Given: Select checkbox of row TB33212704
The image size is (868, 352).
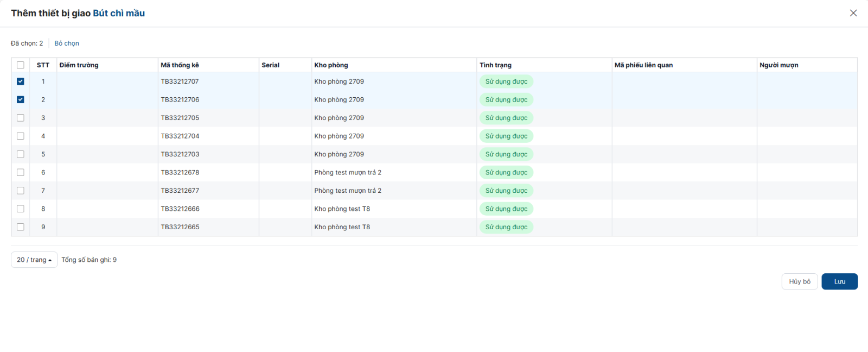Looking at the screenshot, I should [x=21, y=136].
